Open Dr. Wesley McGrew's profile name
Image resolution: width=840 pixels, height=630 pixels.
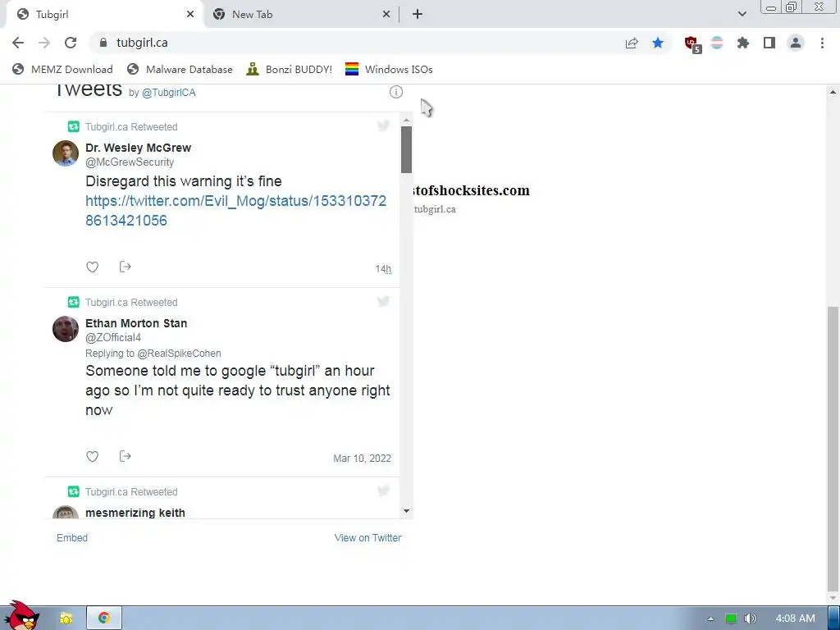coord(138,148)
